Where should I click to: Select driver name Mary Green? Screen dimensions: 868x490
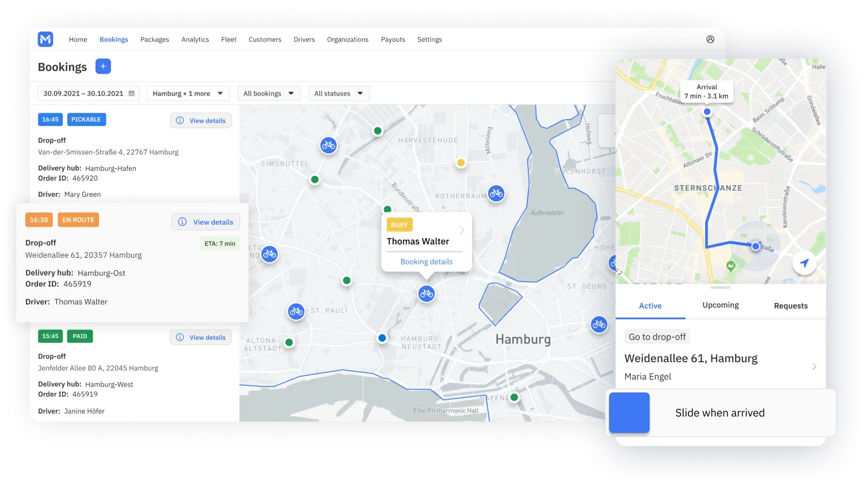click(x=82, y=194)
